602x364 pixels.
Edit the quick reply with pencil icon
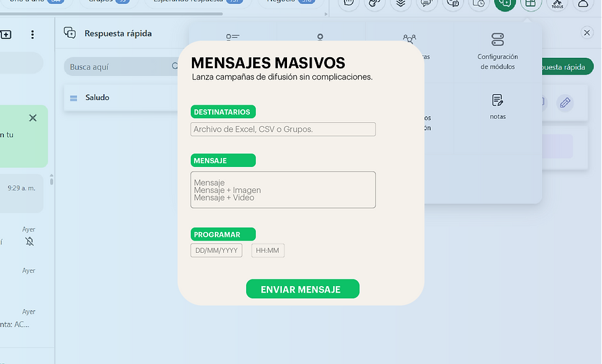pyautogui.click(x=565, y=103)
